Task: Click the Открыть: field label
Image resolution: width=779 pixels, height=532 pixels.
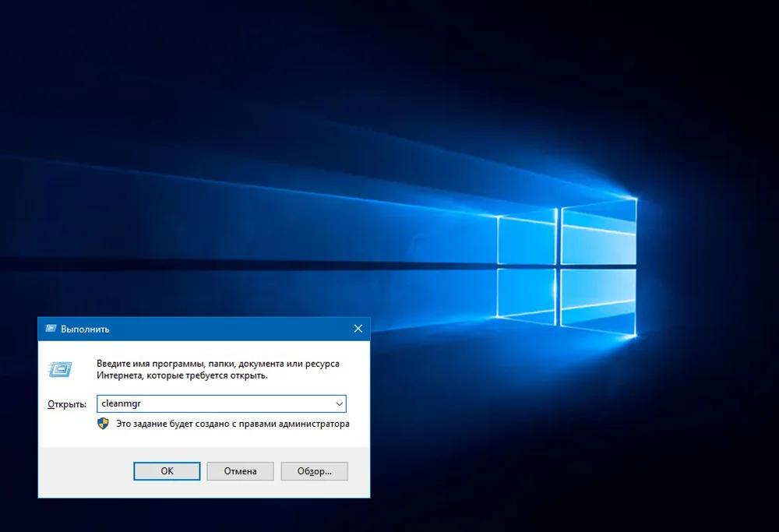Action: (x=67, y=404)
